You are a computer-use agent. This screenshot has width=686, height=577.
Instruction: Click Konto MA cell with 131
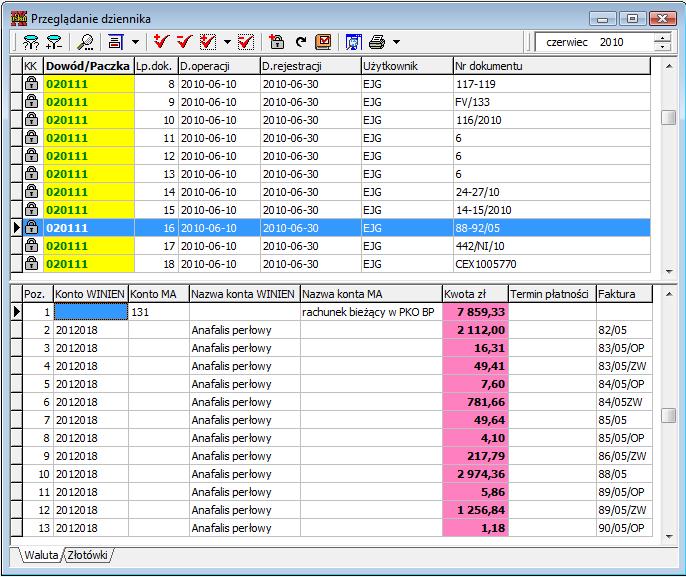coord(159,312)
